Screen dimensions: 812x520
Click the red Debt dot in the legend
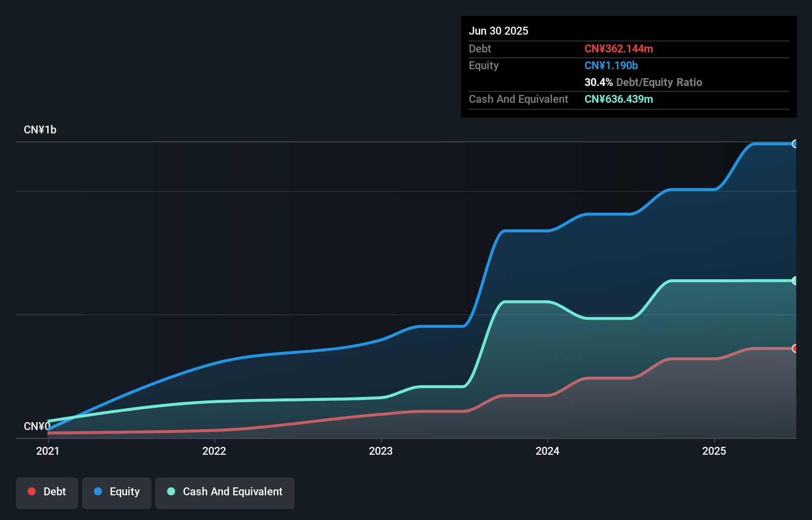(x=32, y=491)
